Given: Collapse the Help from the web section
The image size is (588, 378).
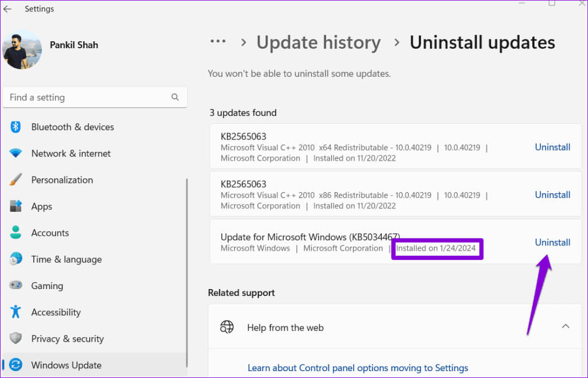Looking at the screenshot, I should [x=566, y=326].
